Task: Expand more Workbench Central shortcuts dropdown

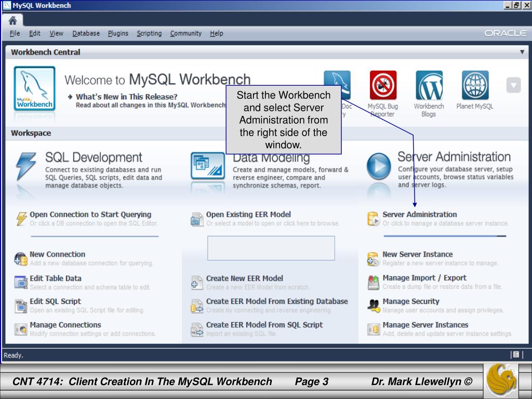Action: (x=514, y=85)
